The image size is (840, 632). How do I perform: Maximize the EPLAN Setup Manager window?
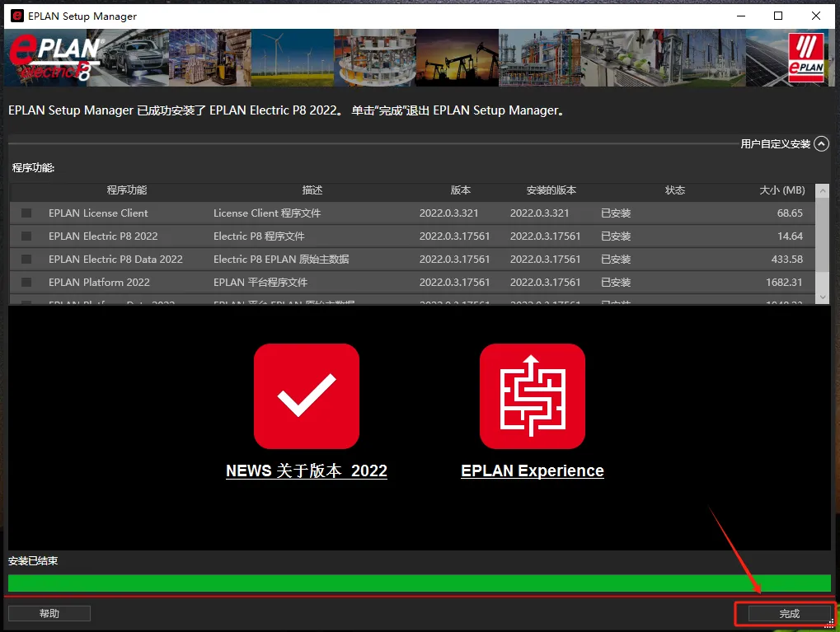(x=778, y=16)
